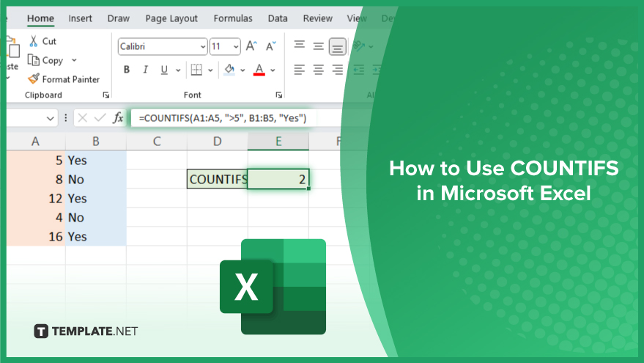644x363 pixels.
Task: Click the formula bar options dots
Action: click(66, 118)
